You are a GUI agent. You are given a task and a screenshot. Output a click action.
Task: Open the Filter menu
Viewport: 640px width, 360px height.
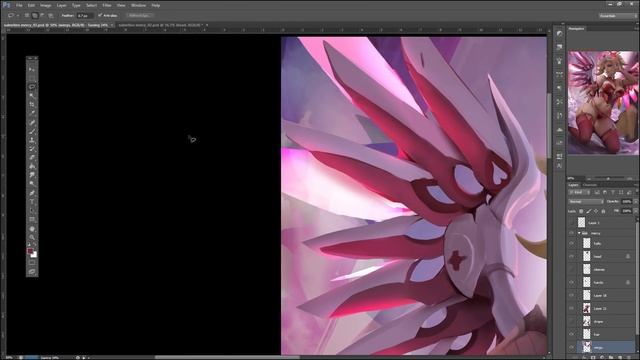click(x=107, y=5)
